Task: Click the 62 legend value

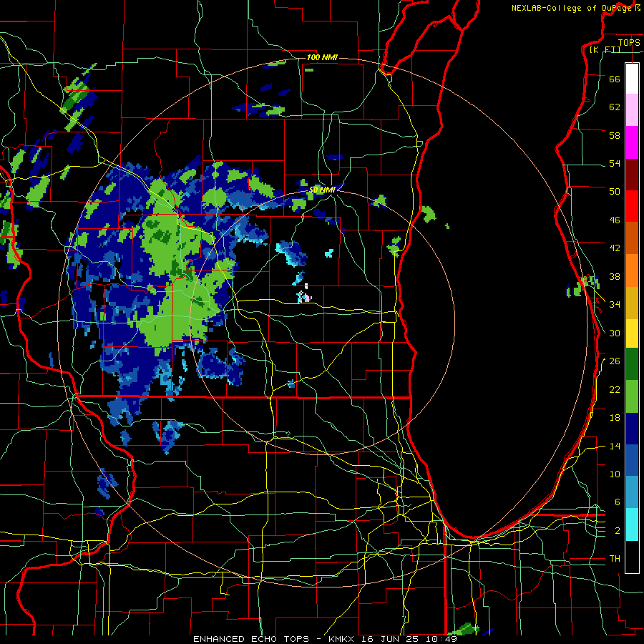Action: coord(615,107)
